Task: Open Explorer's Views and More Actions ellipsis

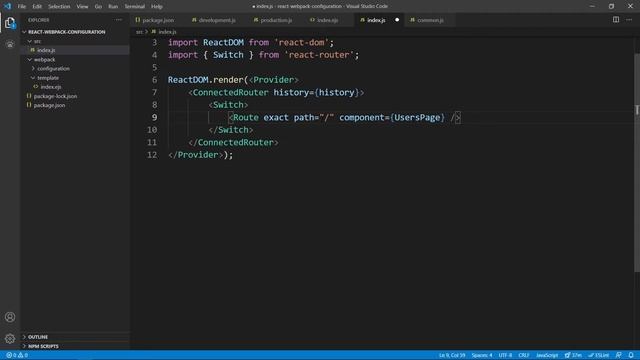Action: [x=118, y=20]
